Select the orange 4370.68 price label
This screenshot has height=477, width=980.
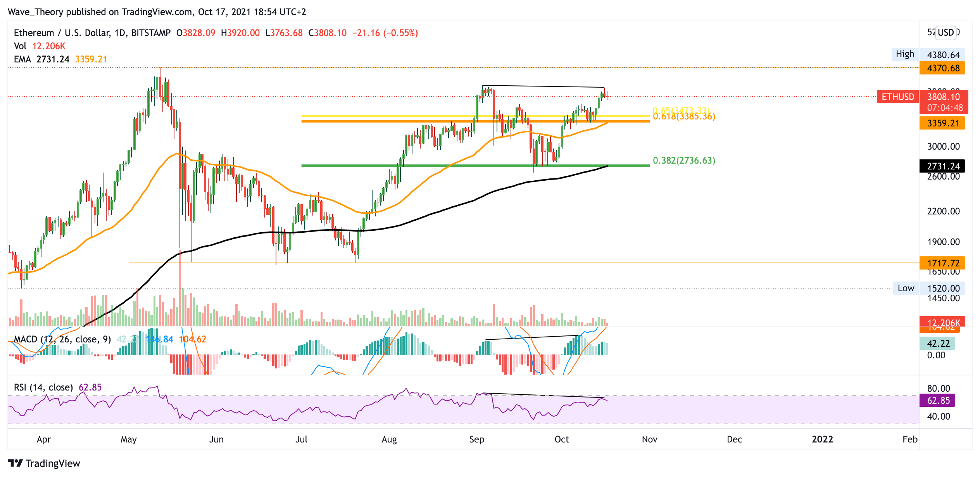tap(943, 68)
